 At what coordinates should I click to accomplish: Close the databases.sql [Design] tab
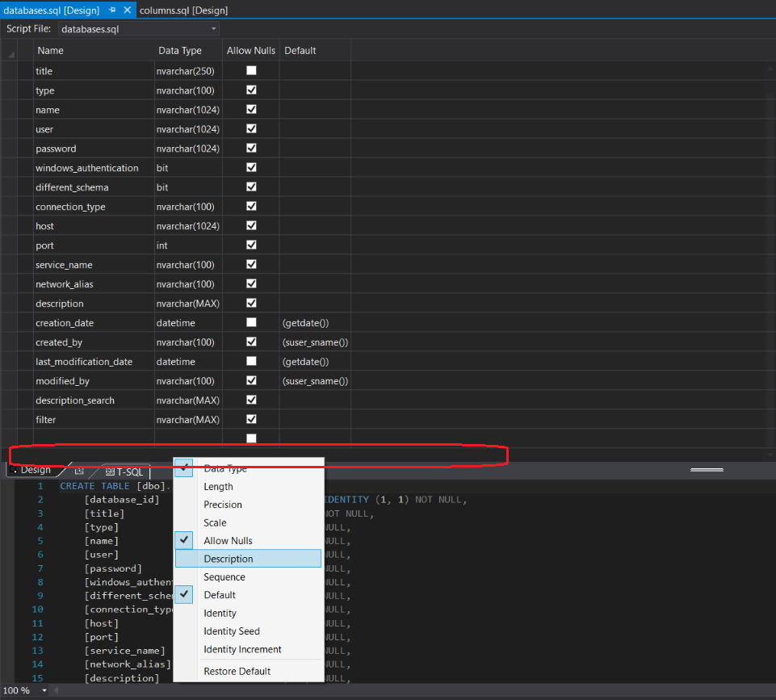(128, 10)
